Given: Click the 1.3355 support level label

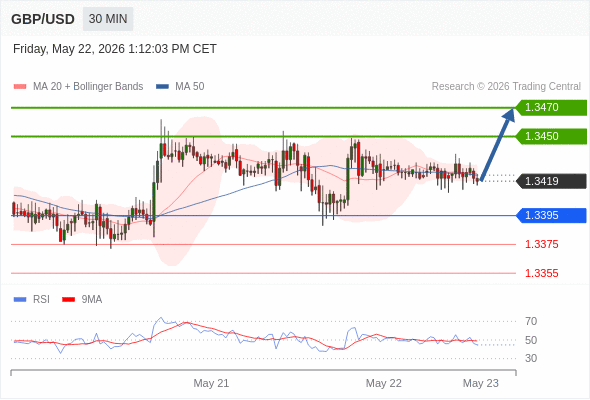Looking at the screenshot, I should (x=541, y=273).
